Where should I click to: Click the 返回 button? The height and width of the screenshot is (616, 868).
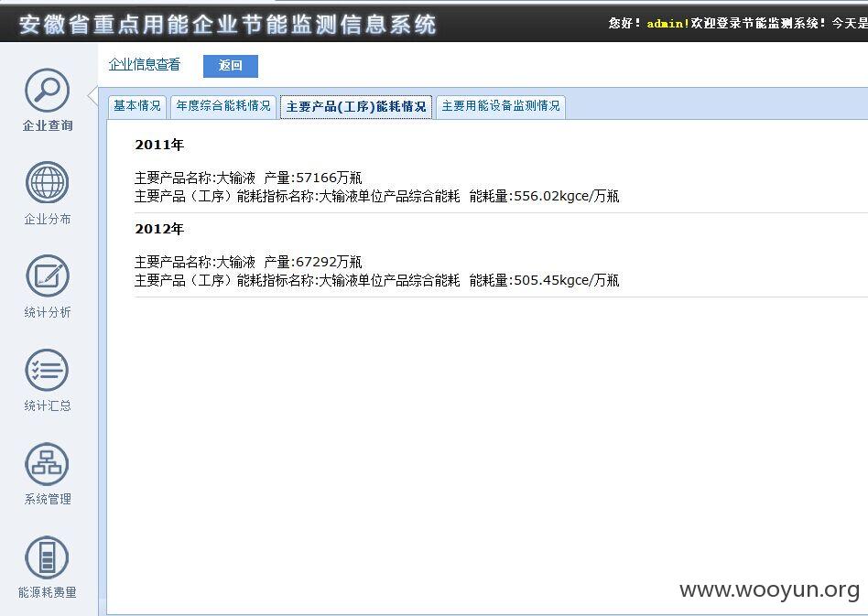[231, 66]
